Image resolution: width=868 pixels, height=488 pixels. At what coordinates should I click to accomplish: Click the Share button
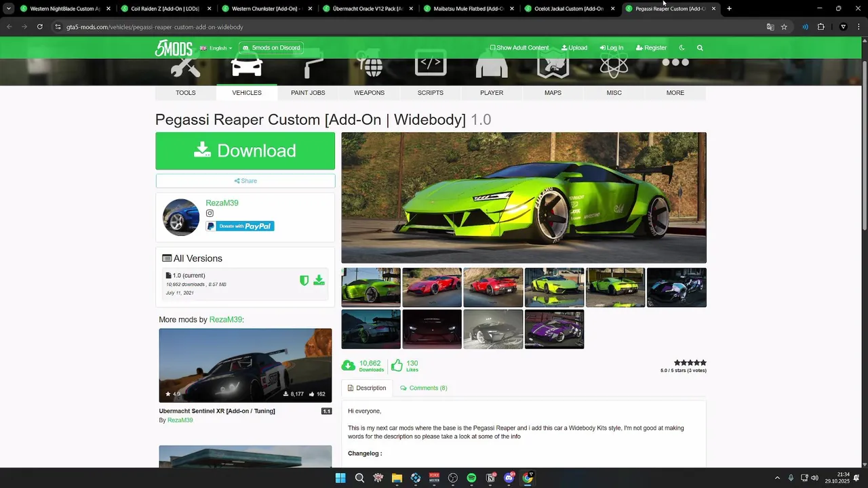point(245,181)
